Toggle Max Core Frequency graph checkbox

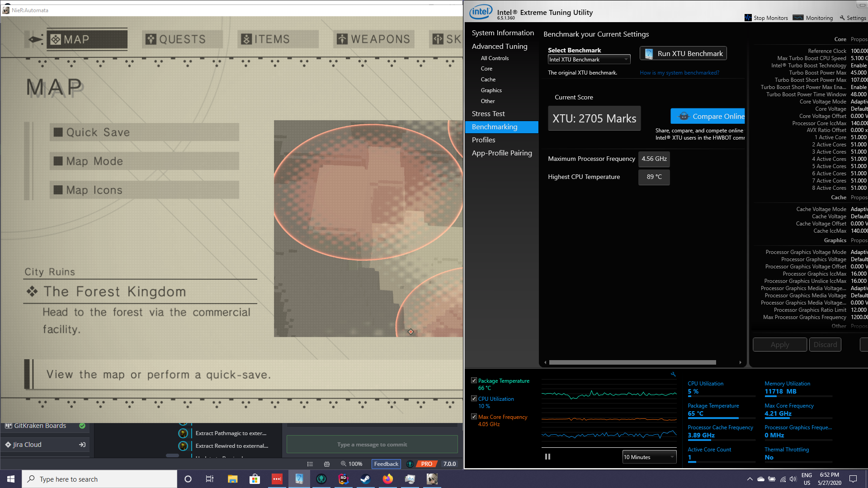tap(474, 417)
